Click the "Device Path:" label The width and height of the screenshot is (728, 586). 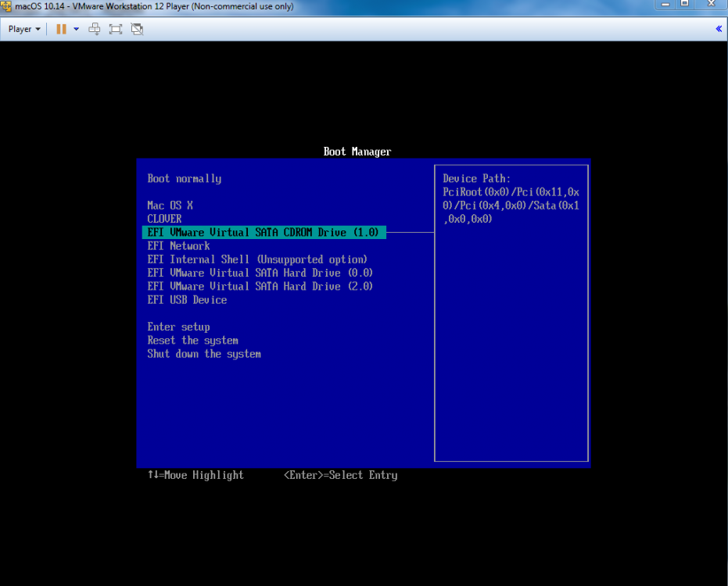click(476, 179)
